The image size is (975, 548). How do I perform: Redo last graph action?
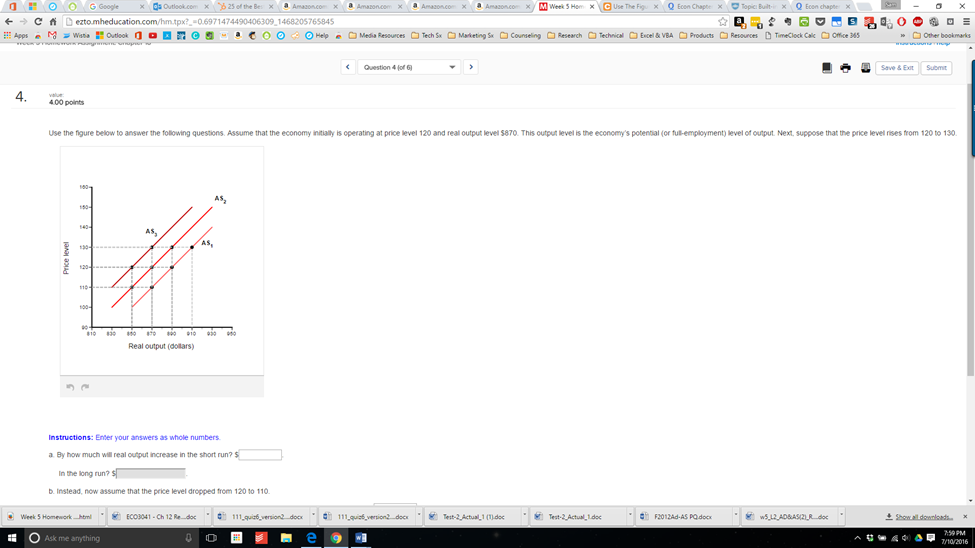[x=85, y=387]
